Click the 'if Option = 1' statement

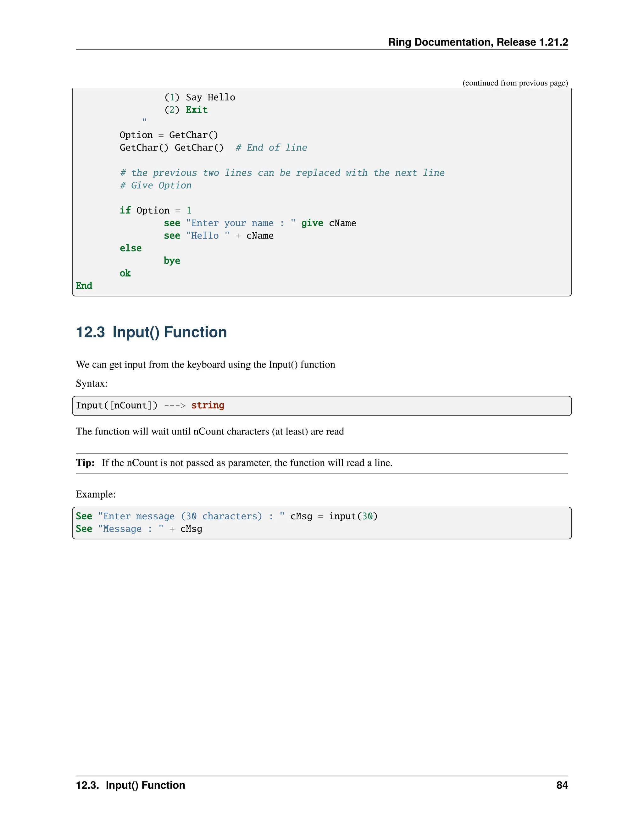point(155,211)
